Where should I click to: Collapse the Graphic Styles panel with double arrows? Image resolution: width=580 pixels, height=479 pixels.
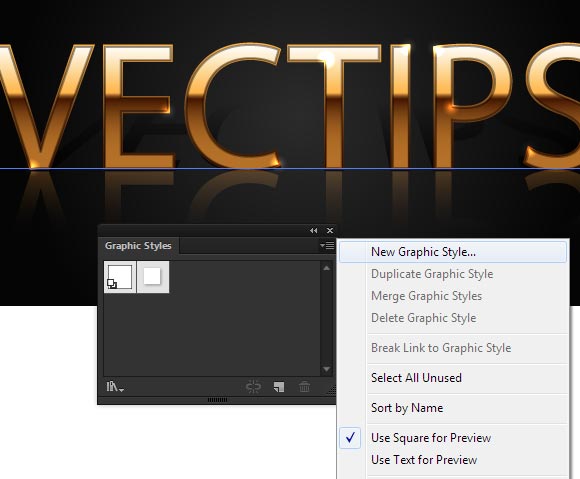click(314, 230)
